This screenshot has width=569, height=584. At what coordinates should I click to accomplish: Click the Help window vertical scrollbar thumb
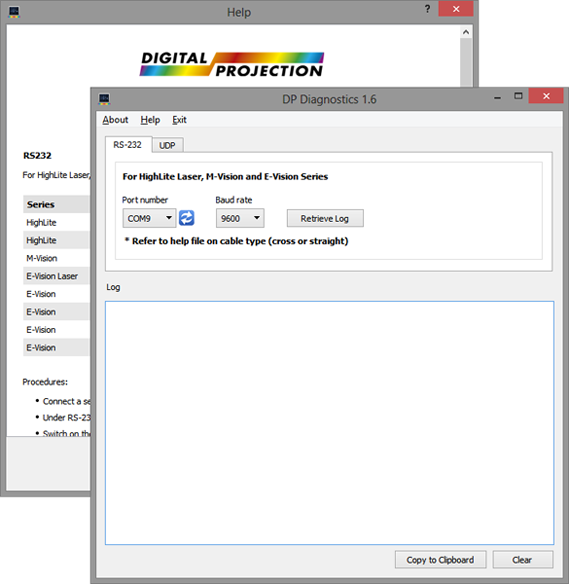click(x=466, y=63)
